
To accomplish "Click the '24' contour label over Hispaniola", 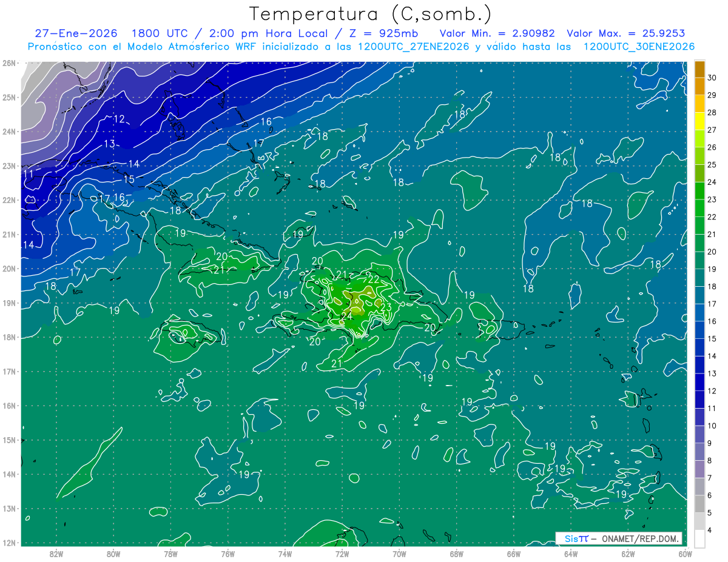I will coord(346,316).
